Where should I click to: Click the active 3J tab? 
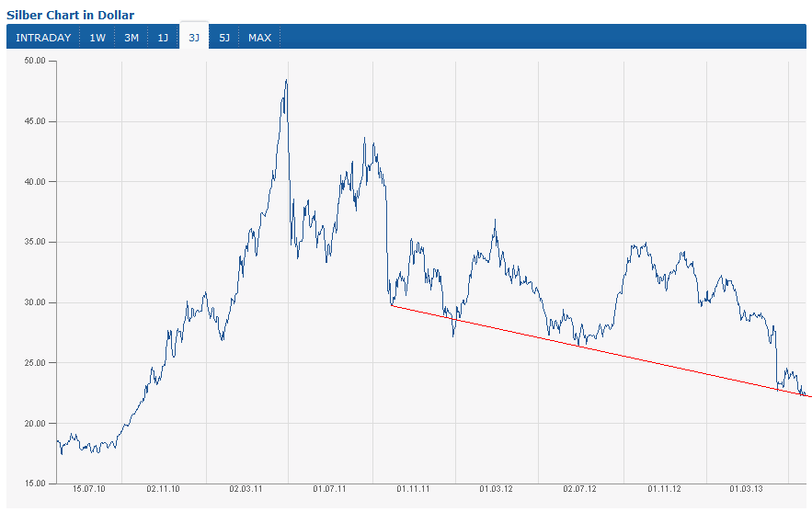point(194,38)
